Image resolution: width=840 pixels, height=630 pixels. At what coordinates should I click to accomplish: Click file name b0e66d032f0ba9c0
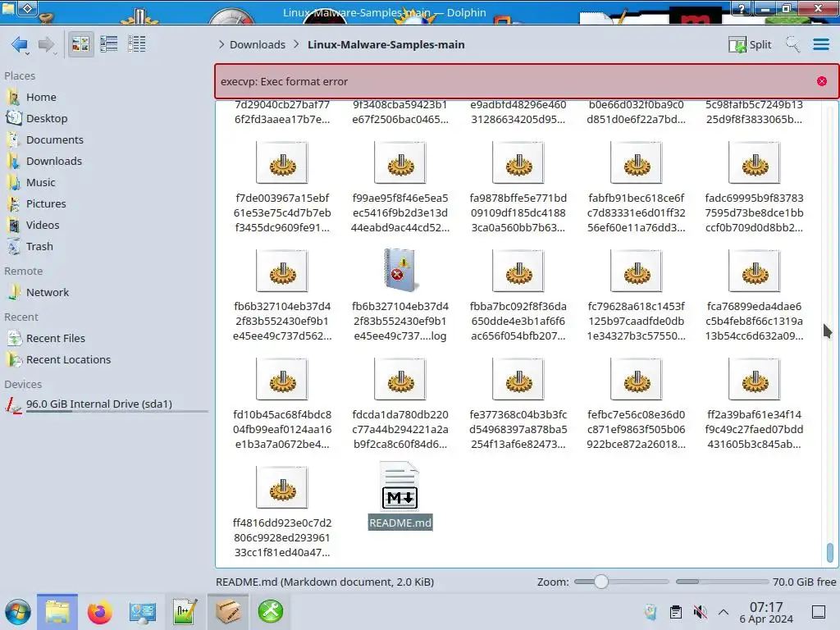pyautogui.click(x=637, y=112)
